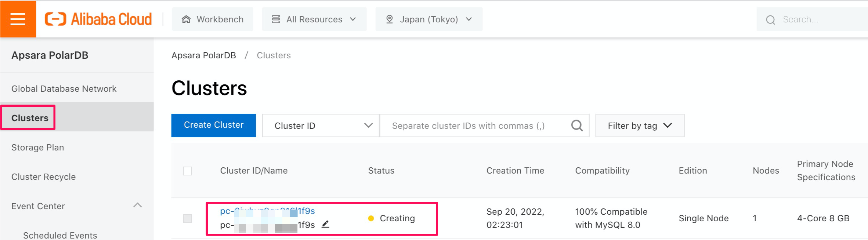The height and width of the screenshot is (240, 868).
Task: Go to Storage Plan in sidebar
Action: coord(38,148)
